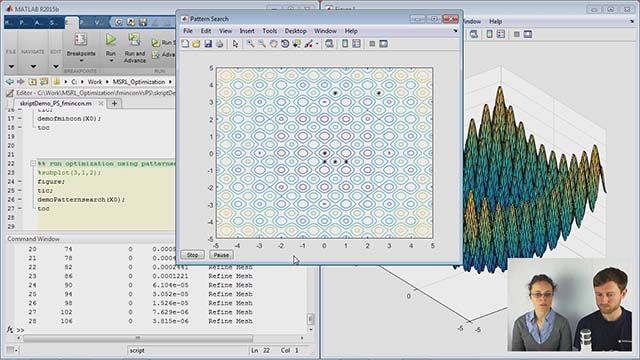This screenshot has height=360, width=640.
Task: Click the dock arrow in Pattern Search menu bar
Action: [455, 31]
